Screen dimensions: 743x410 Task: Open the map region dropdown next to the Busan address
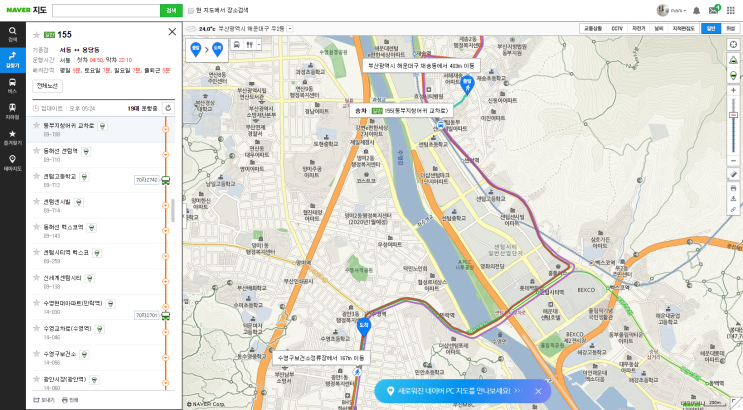(290, 29)
